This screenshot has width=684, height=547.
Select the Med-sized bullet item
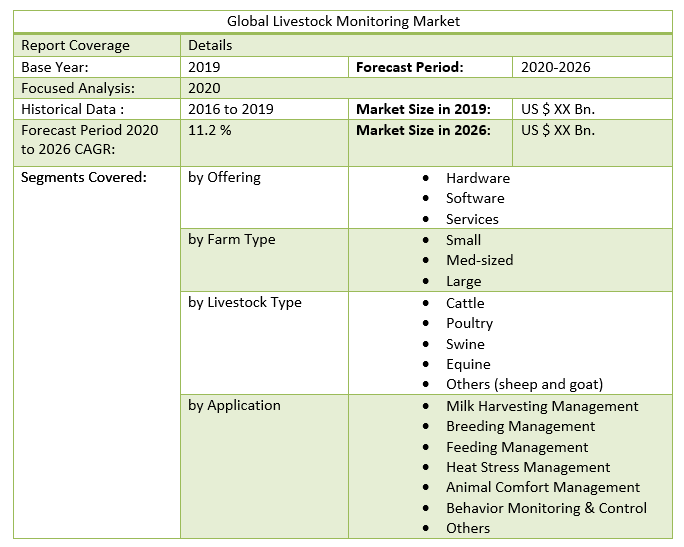(479, 260)
